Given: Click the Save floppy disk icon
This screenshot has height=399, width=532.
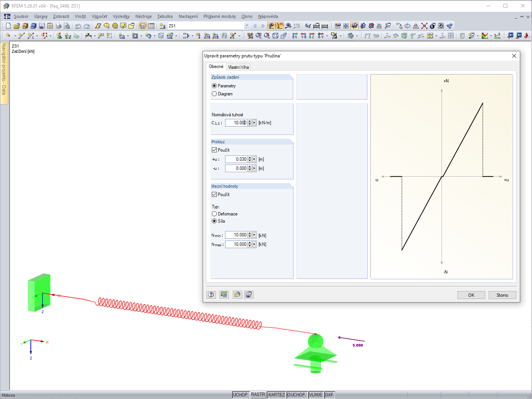Looking at the screenshot, I should point(41,26).
